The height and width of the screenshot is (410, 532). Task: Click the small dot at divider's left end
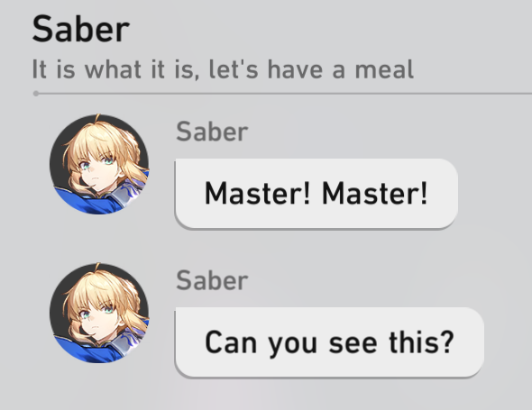pyautogui.click(x=36, y=93)
